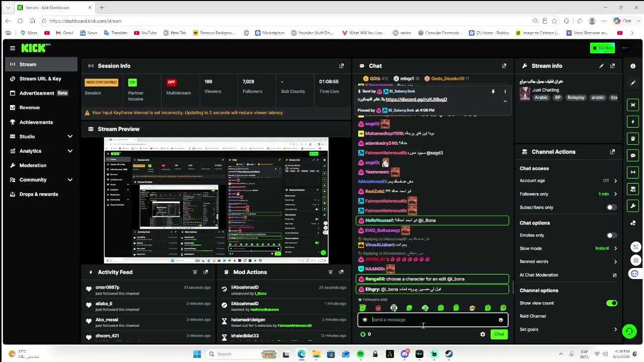Image resolution: width=644 pixels, height=362 pixels.
Task: Click the Stream Preview thumbnail
Action: point(216,200)
